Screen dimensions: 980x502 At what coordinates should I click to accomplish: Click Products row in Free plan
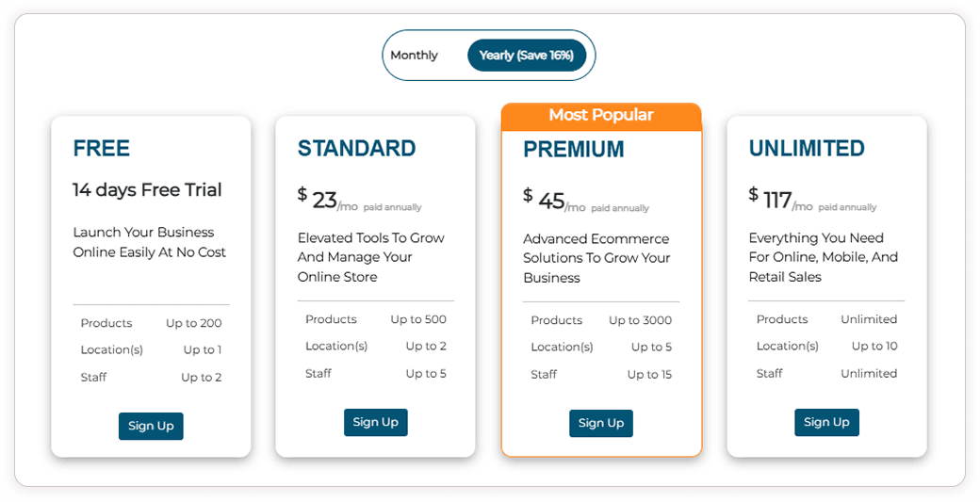coord(106,323)
